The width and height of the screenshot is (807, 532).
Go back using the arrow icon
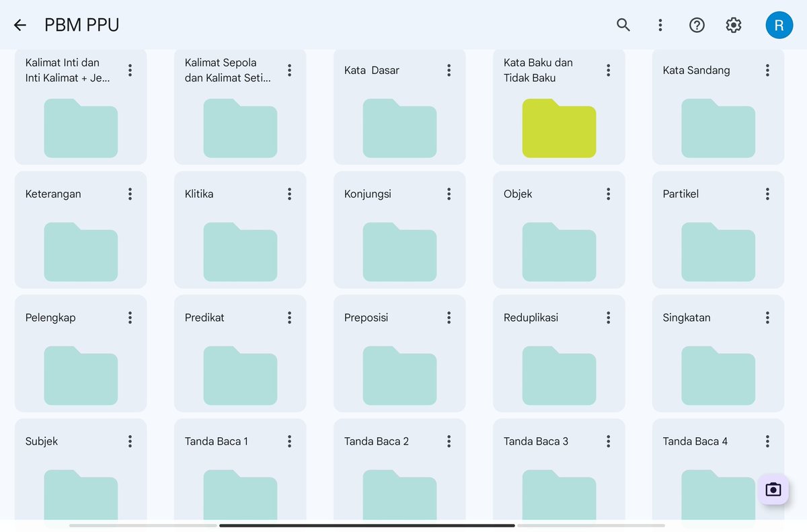tap(20, 26)
